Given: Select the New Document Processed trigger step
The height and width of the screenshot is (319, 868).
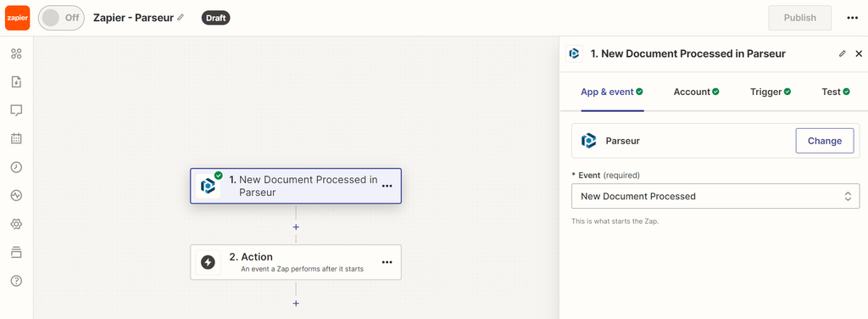Looking at the screenshot, I should [296, 186].
